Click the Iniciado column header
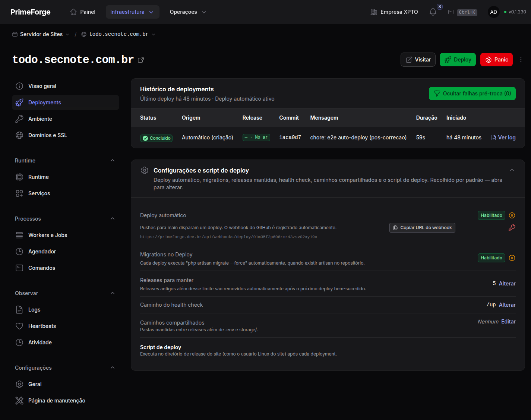Image resolution: width=531 pixels, height=420 pixels. click(456, 118)
